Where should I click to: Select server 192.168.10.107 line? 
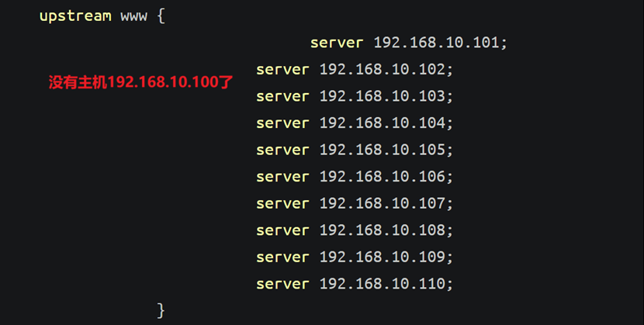[x=355, y=203]
